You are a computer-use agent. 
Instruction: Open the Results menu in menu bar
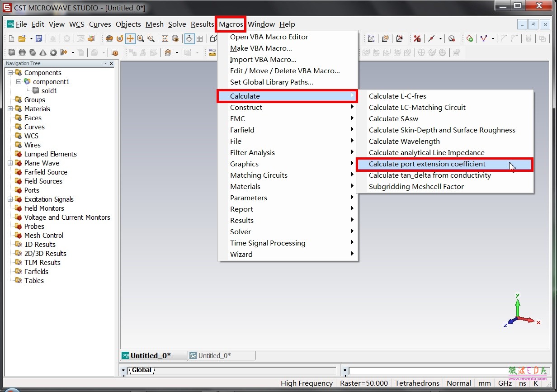pos(202,24)
